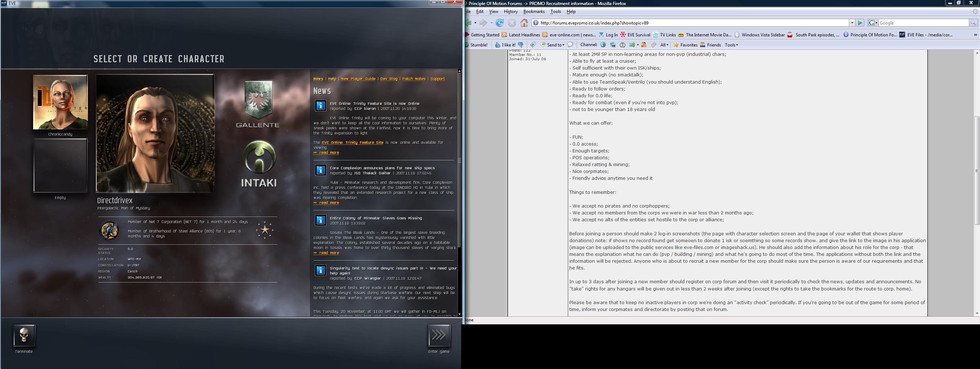
Task: Click the EVE news panel scrollbar handle
Action: [460, 160]
